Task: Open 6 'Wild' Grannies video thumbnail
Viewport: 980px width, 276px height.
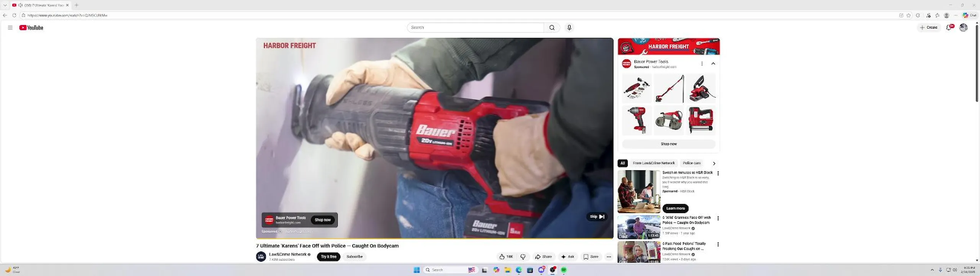Action: (x=639, y=227)
